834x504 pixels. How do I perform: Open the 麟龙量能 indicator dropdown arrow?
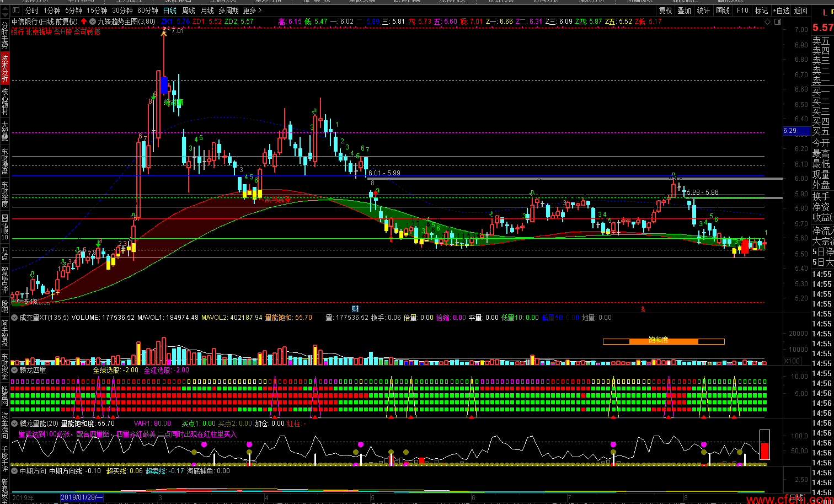coord(14,423)
